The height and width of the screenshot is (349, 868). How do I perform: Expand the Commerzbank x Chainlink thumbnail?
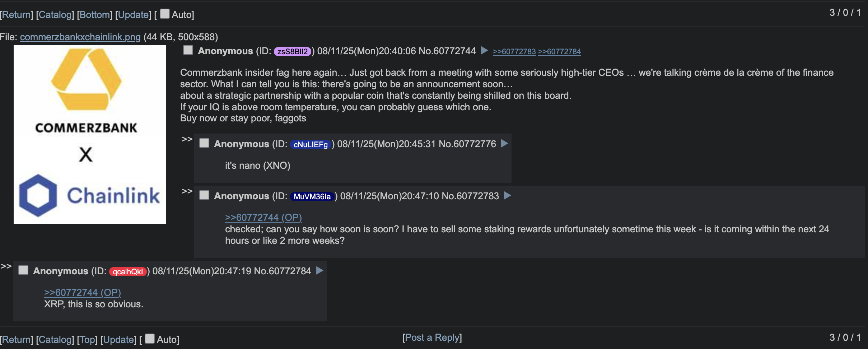90,134
